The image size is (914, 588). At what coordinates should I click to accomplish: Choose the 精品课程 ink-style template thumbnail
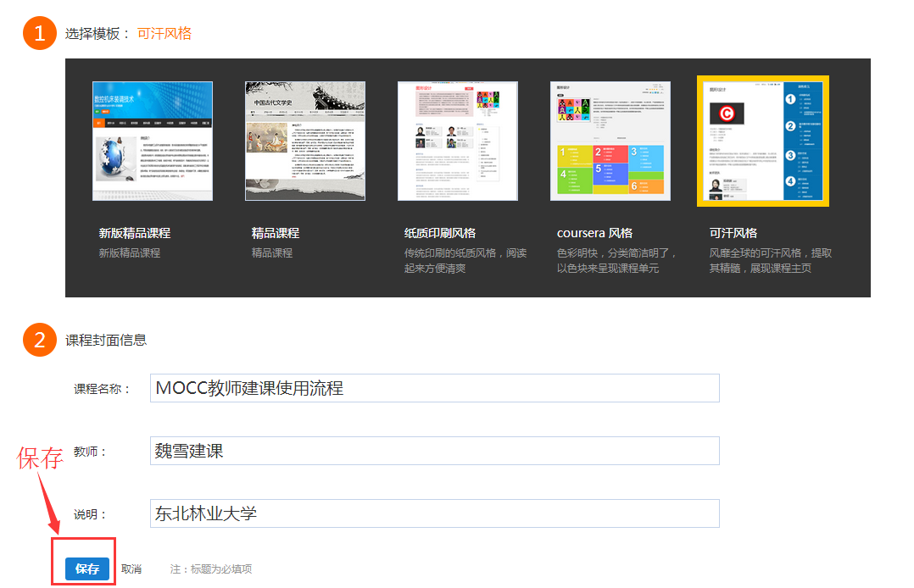[x=305, y=141]
